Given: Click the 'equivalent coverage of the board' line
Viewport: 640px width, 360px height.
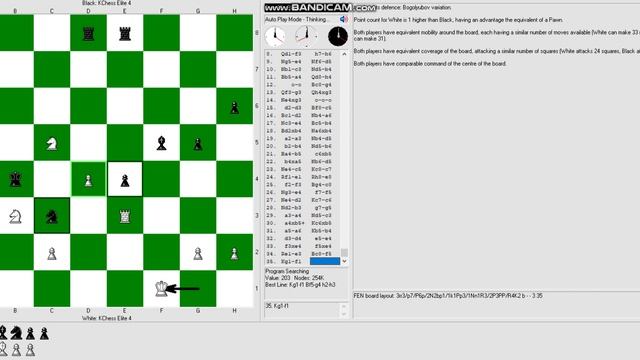Looking at the screenshot, I should (497, 51).
